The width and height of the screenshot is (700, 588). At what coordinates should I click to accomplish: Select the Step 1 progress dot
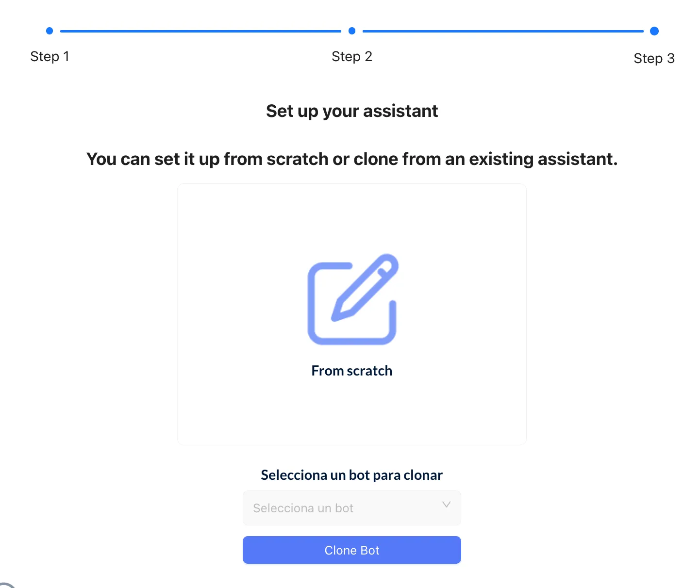click(x=50, y=31)
